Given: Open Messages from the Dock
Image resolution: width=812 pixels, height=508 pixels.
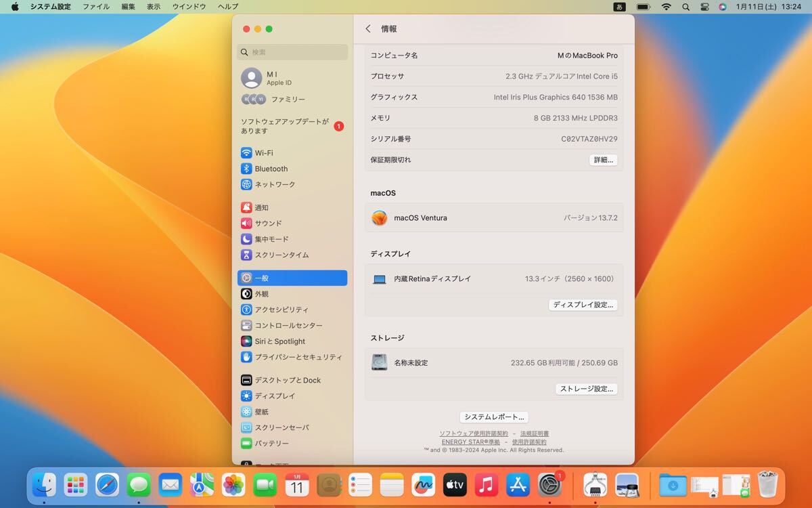Looking at the screenshot, I should pyautogui.click(x=139, y=484).
